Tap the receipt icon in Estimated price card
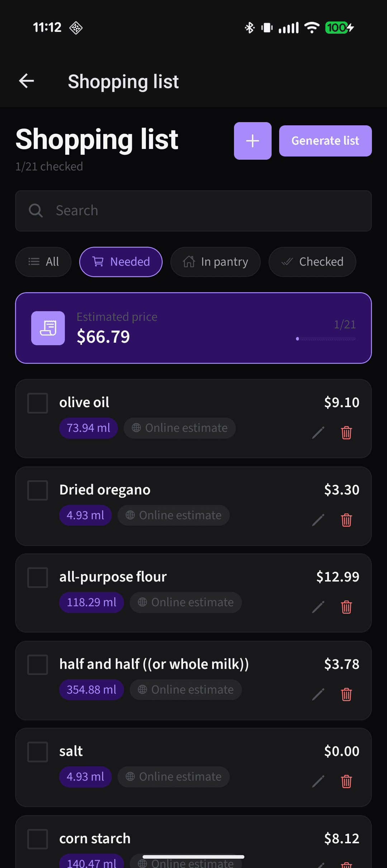The image size is (387, 868). 48,328
